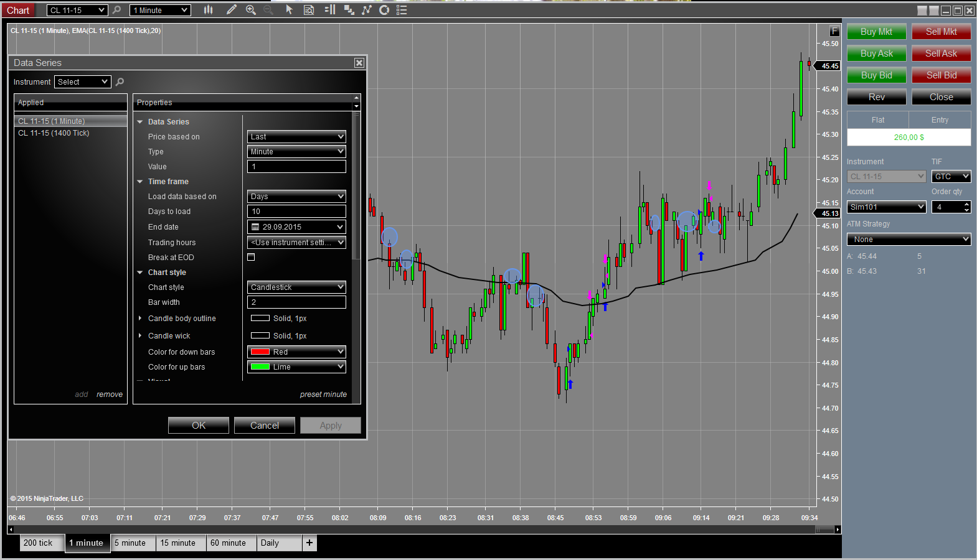Viewport: 977px width, 560px height.
Task: Minimize the chart window
Action: (946, 10)
